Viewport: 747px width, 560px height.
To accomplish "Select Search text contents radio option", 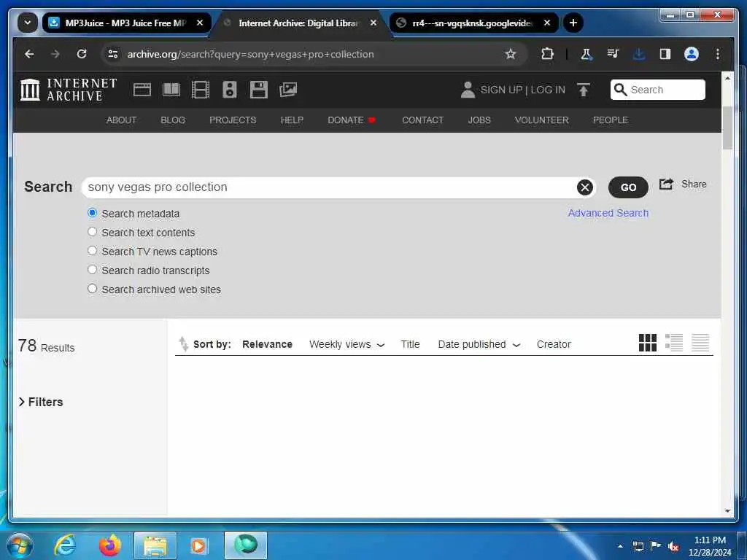I will coord(93,232).
